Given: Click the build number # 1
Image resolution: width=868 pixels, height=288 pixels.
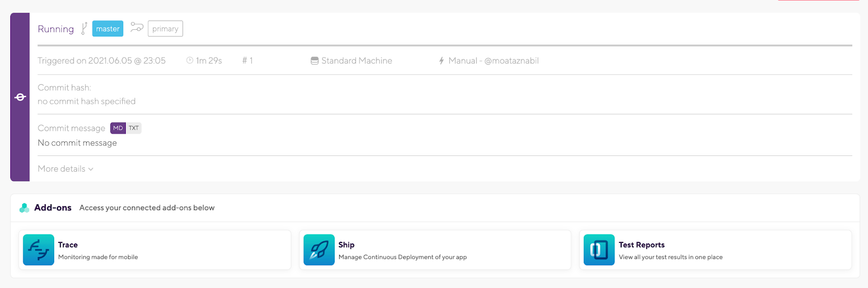Looking at the screenshot, I should click(x=247, y=61).
